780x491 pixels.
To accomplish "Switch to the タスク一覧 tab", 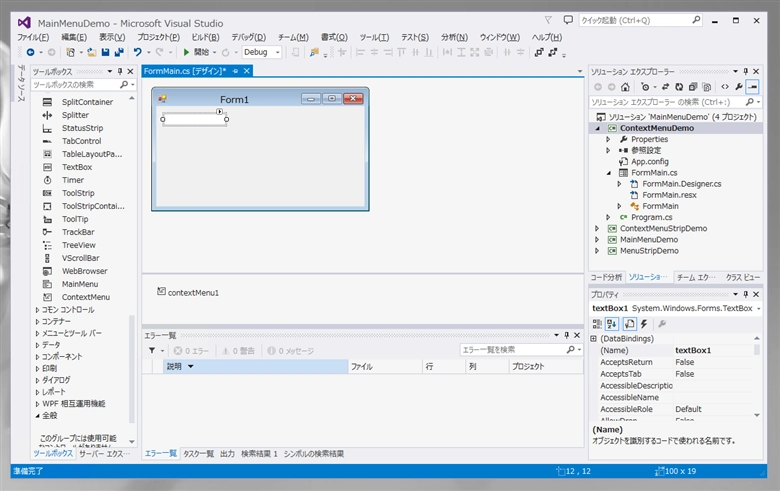I will 198,454.
